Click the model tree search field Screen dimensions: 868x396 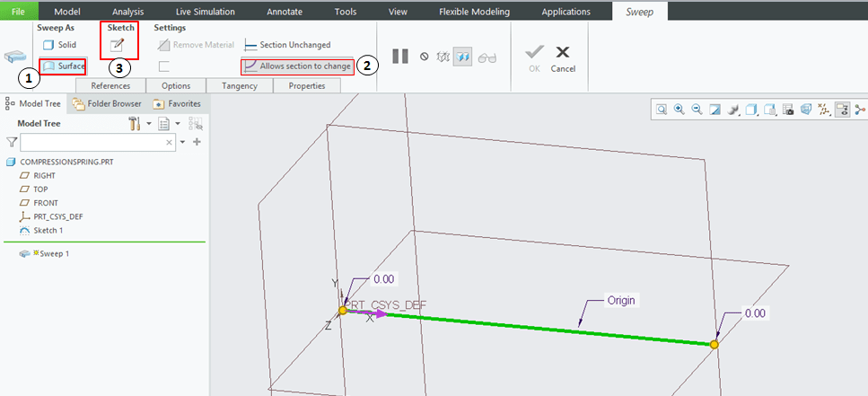tap(92, 142)
